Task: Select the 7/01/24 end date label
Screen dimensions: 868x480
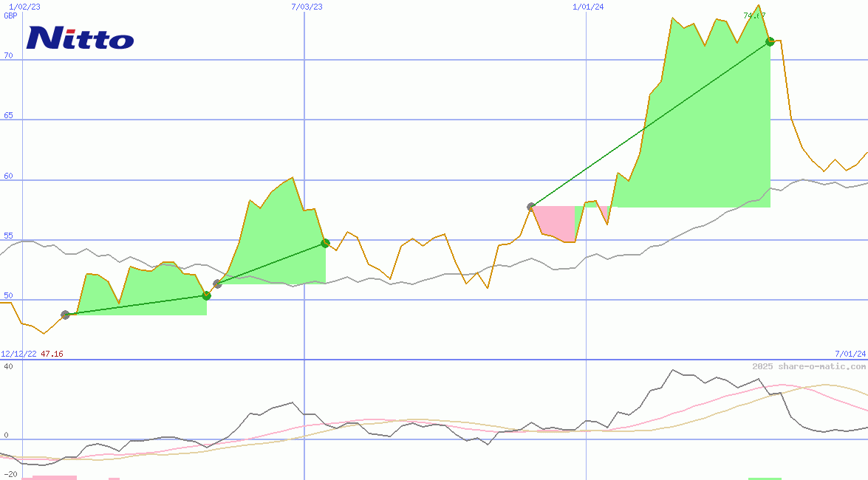Action: point(850,354)
